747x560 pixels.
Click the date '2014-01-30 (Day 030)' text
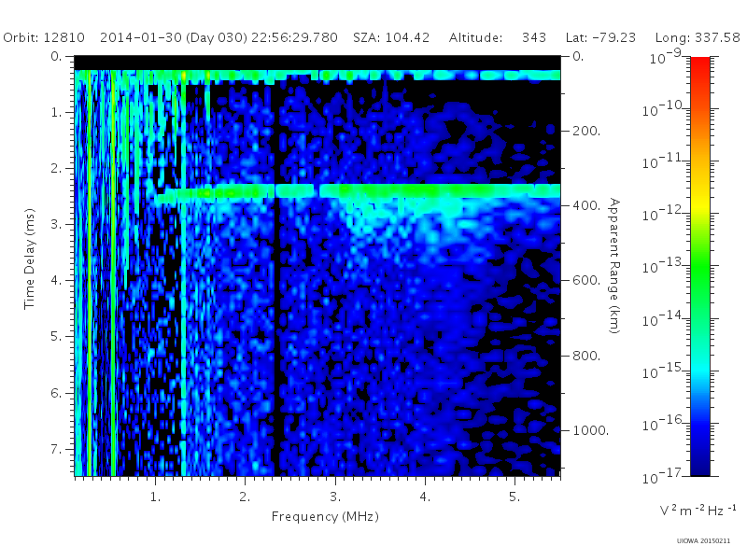tap(174, 37)
